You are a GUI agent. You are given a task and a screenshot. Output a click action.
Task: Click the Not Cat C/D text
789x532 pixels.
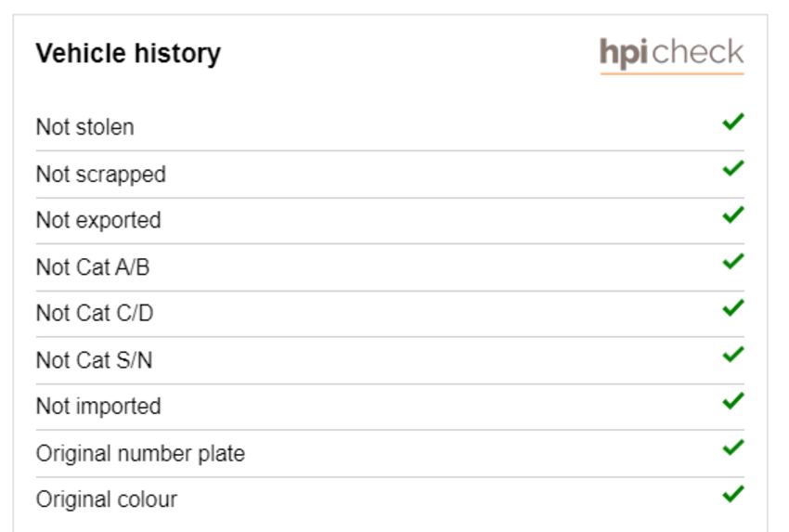[95, 313]
